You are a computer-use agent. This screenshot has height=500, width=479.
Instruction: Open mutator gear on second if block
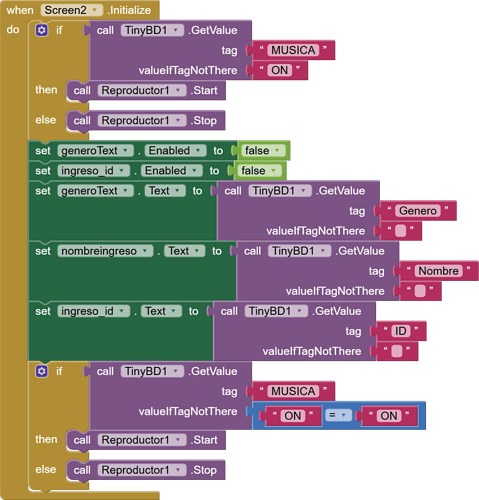[42, 371]
